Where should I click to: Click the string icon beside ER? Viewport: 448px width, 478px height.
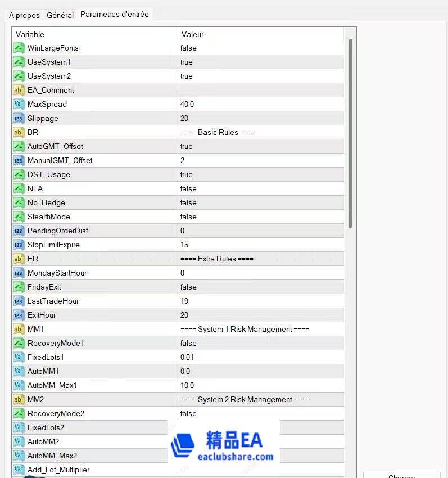pos(19,259)
